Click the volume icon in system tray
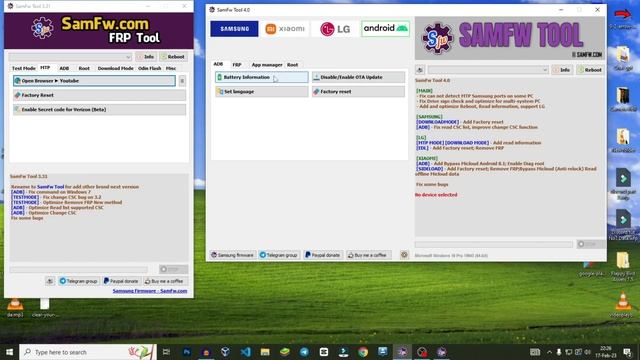640x360 pixels. pos(588,352)
